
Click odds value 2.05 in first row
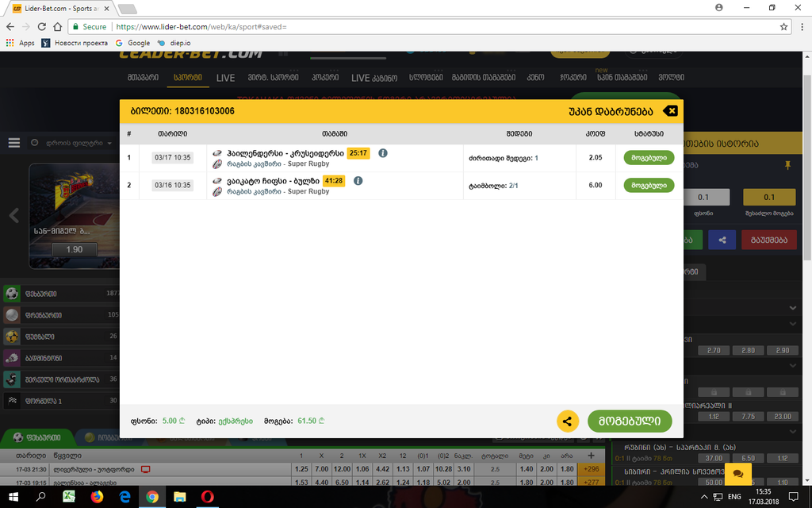point(596,157)
